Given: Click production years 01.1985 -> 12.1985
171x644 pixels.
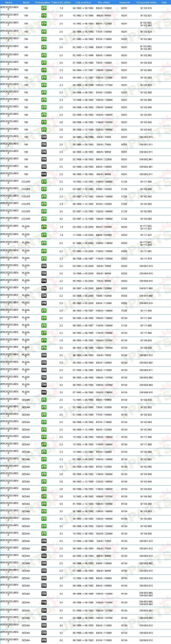Looking at the screenshot, I should click(83, 504).
